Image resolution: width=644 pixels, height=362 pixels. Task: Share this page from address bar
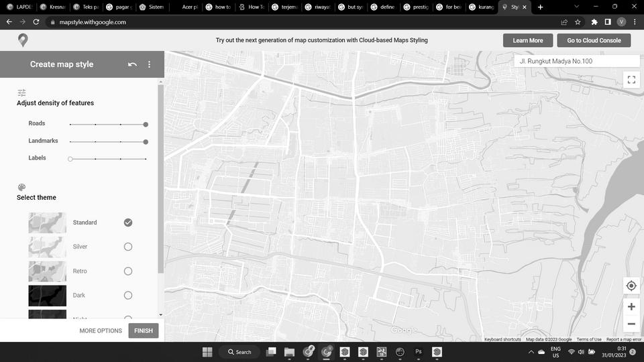(564, 22)
